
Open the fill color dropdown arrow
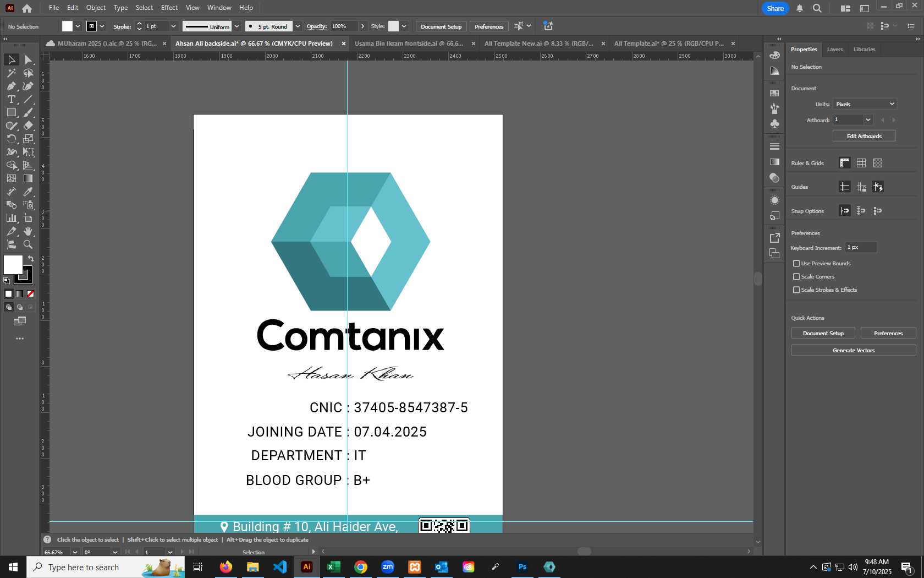tap(78, 26)
